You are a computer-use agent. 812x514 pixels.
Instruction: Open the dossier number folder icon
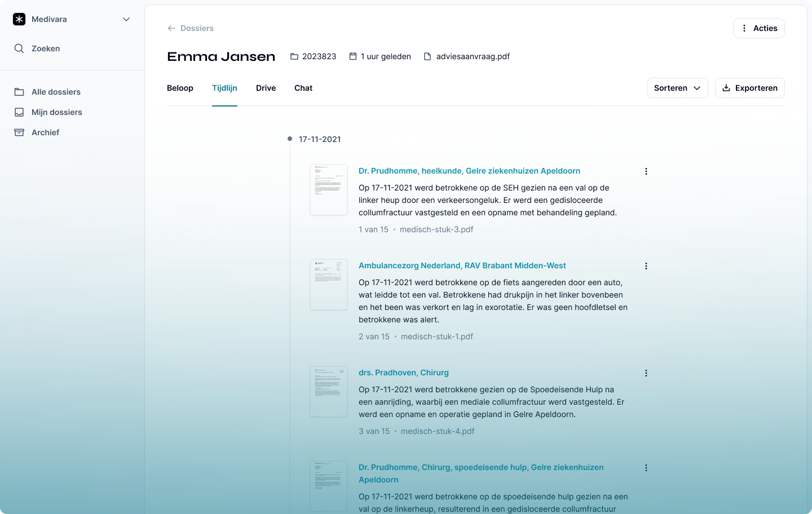(294, 56)
